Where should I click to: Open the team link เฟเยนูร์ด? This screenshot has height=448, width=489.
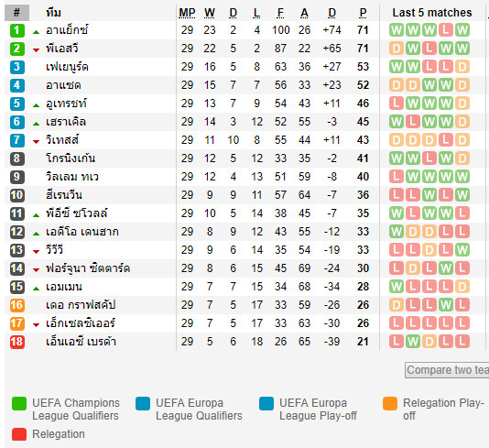coord(67,67)
